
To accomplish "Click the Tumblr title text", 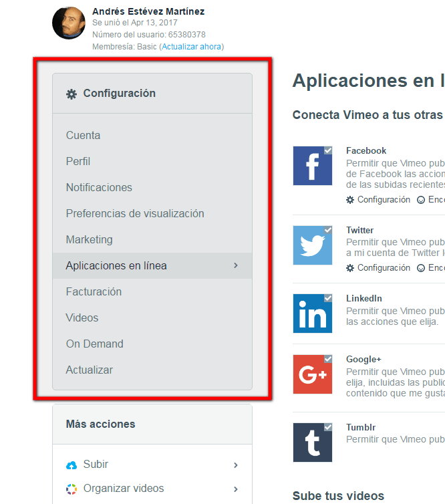I will pos(361,427).
